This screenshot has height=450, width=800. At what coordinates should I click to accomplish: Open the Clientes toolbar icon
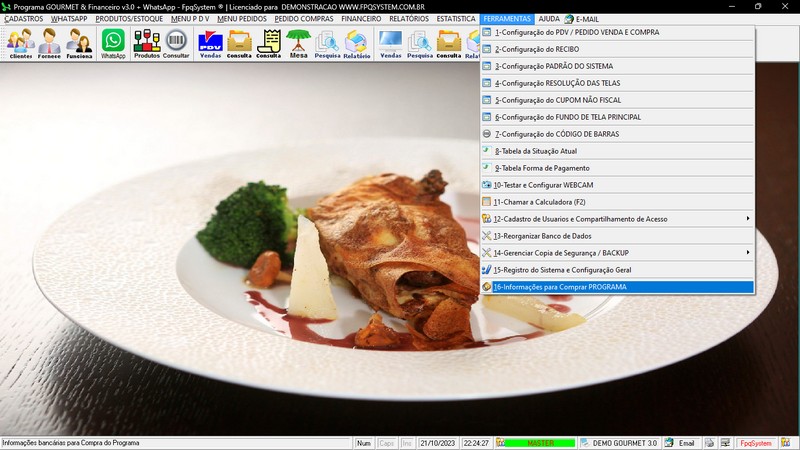[x=21, y=43]
